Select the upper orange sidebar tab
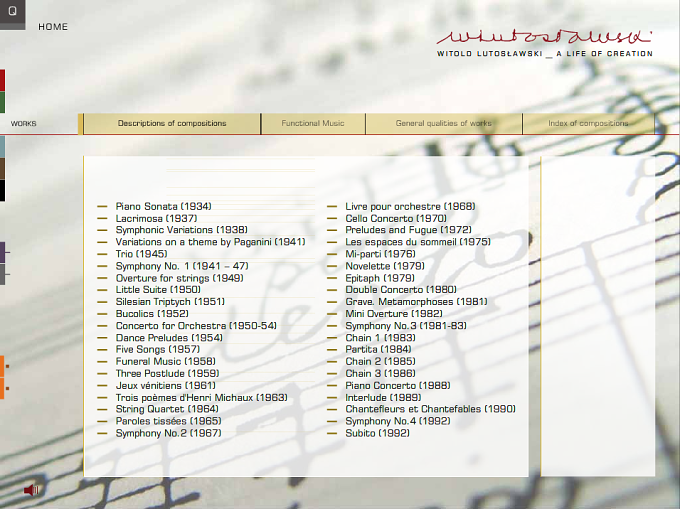This screenshot has height=509, width=680. (2, 366)
